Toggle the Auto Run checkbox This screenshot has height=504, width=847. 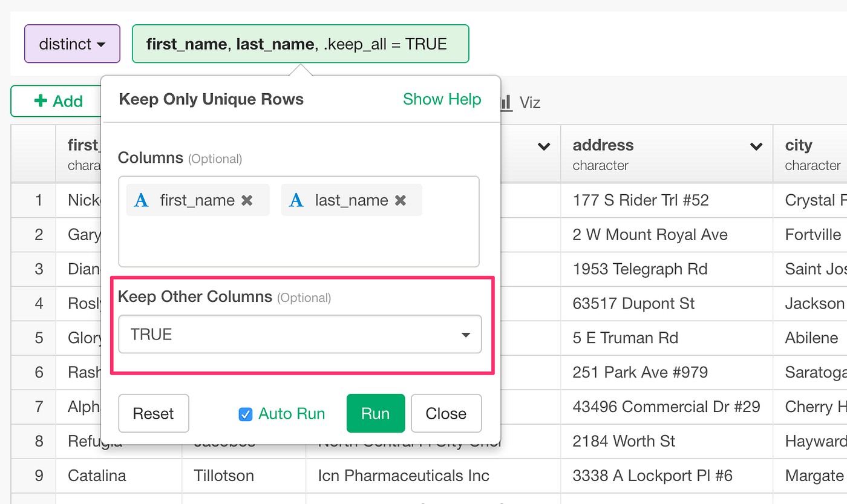tap(246, 413)
